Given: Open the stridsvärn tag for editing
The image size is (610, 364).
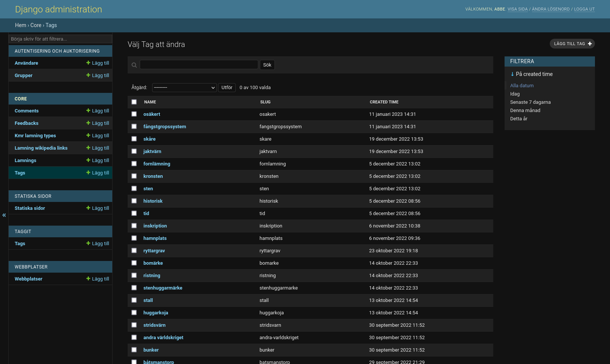Looking at the screenshot, I should [x=154, y=325].
